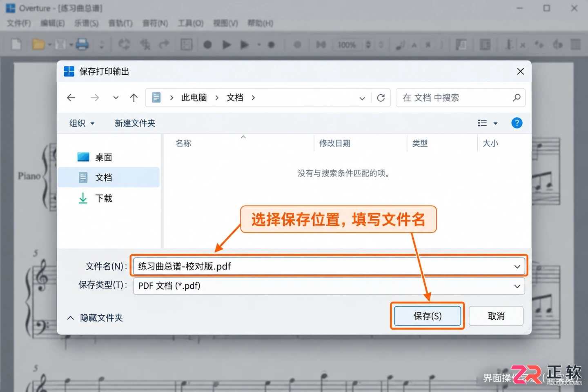The height and width of the screenshot is (392, 588).
Task: Click the 取消 button
Action: click(496, 316)
